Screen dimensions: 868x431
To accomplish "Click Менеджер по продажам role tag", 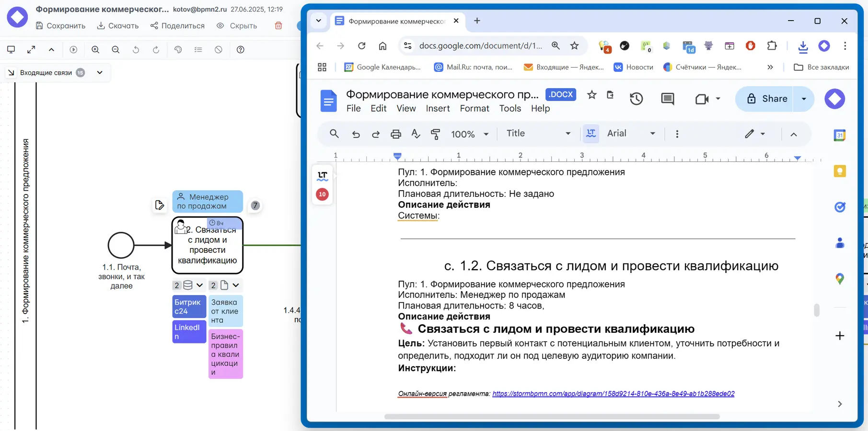I will point(208,202).
